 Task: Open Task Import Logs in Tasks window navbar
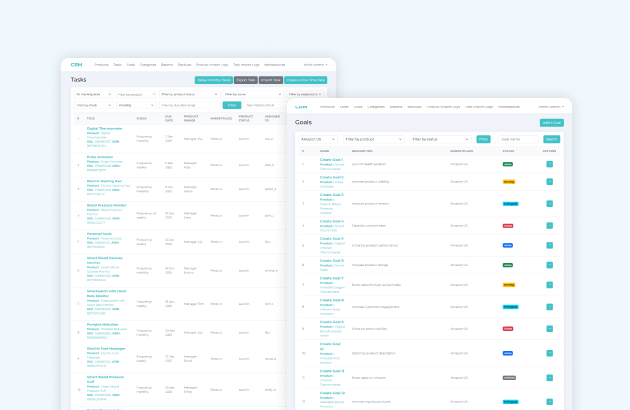pos(246,65)
